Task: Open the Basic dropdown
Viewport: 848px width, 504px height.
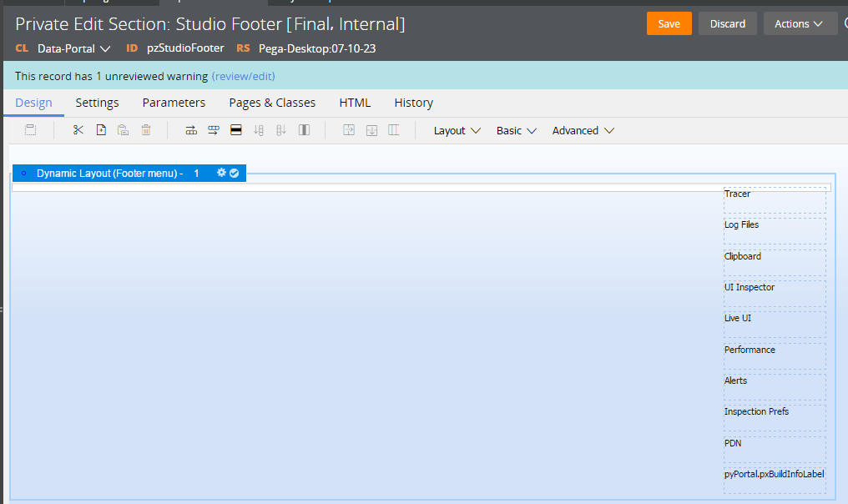Action: pos(515,130)
